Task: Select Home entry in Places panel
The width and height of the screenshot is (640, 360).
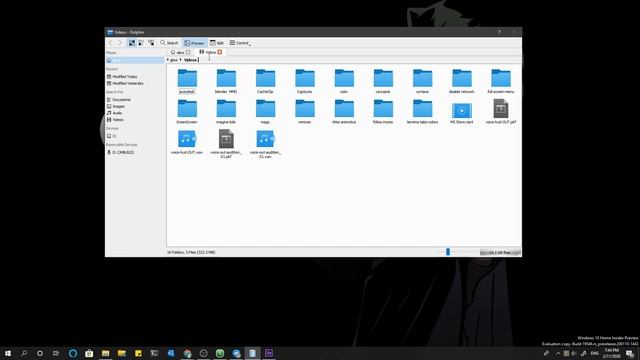Action: point(135,60)
